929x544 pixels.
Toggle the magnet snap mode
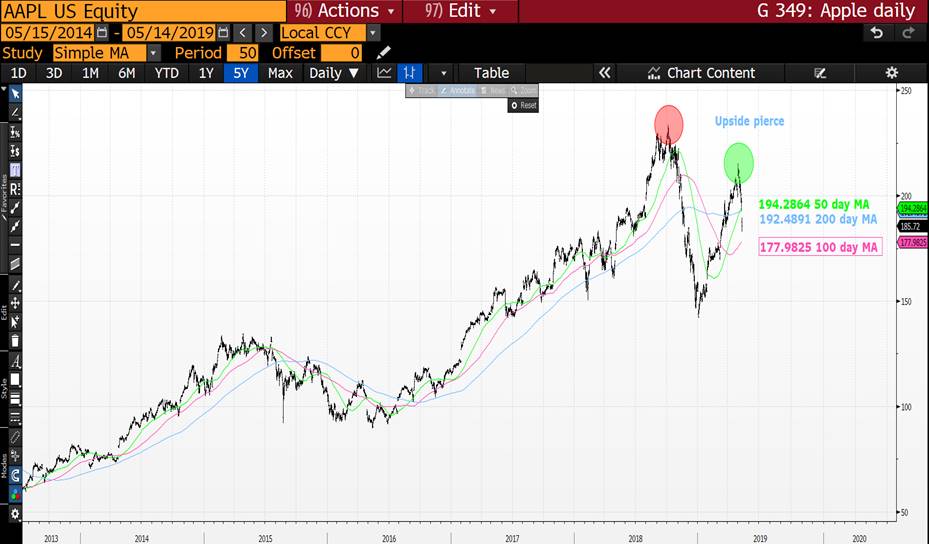pyautogui.click(x=15, y=475)
